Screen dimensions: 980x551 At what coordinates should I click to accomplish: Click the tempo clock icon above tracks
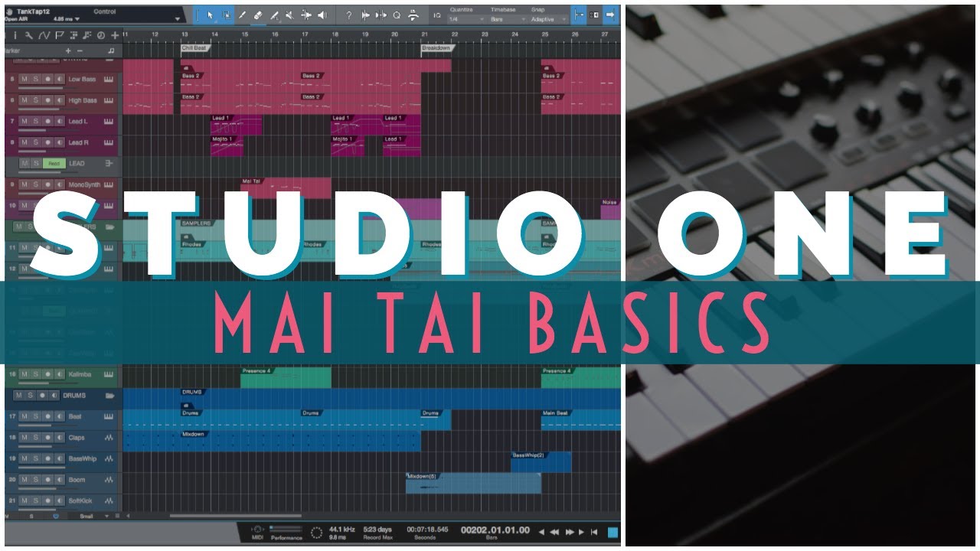(x=101, y=35)
